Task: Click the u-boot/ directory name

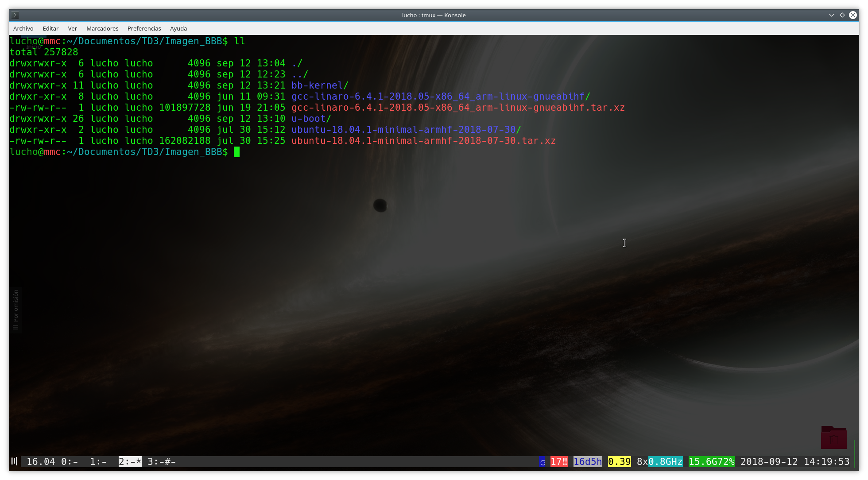Action: 311,119
